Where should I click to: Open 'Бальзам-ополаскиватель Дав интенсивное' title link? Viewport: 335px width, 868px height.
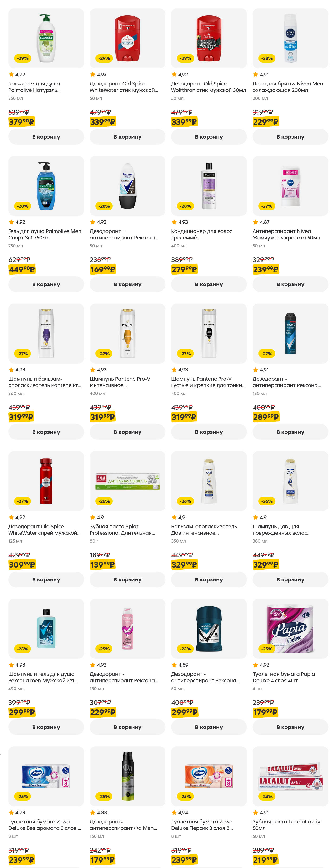[204, 529]
